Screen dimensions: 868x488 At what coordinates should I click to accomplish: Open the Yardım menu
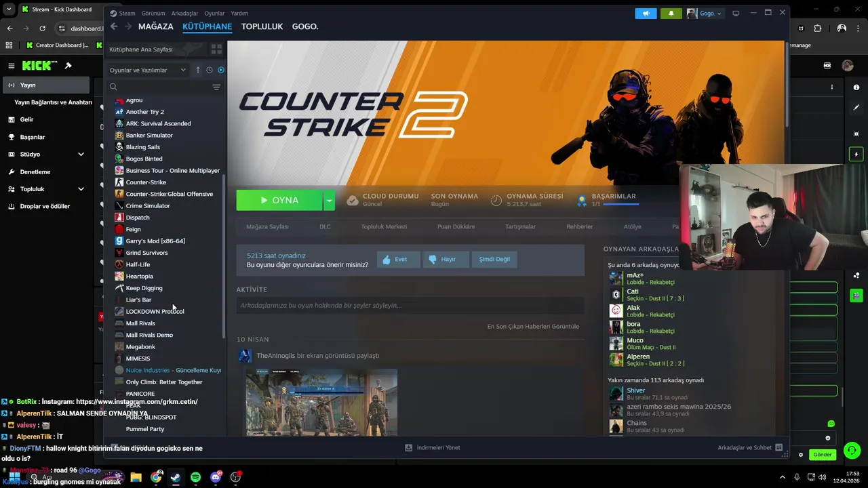239,13
